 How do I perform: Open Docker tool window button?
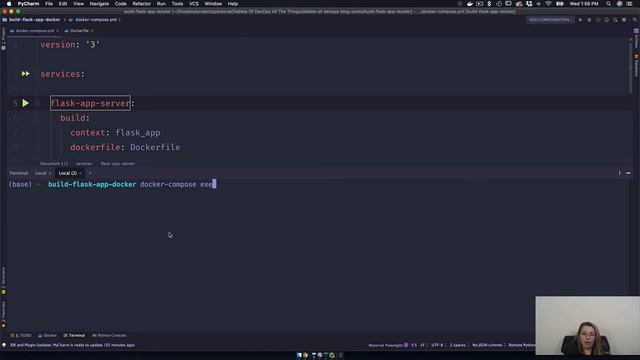(x=47, y=336)
